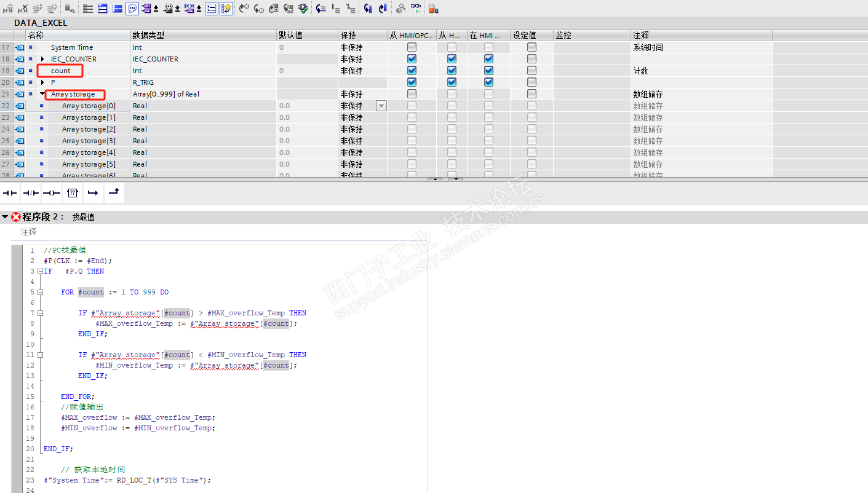Click the 找最值 network title text
The image size is (868, 493).
(x=83, y=217)
